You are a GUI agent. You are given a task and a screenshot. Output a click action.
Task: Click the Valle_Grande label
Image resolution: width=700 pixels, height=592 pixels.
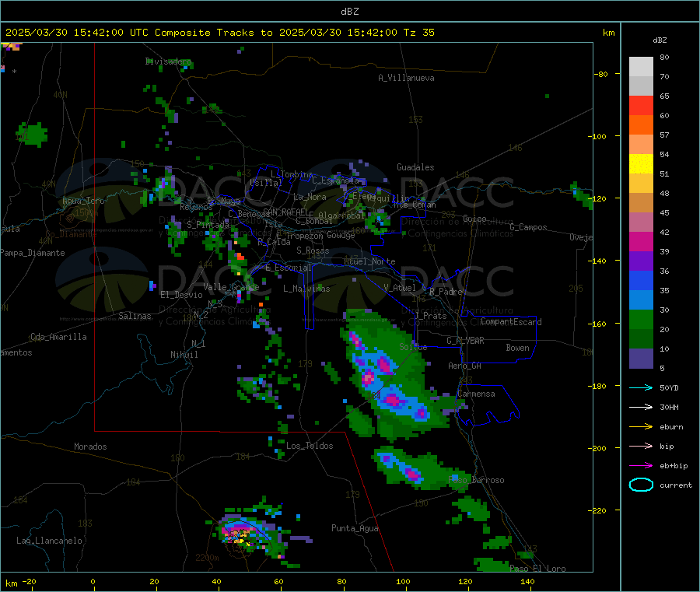tap(231, 287)
